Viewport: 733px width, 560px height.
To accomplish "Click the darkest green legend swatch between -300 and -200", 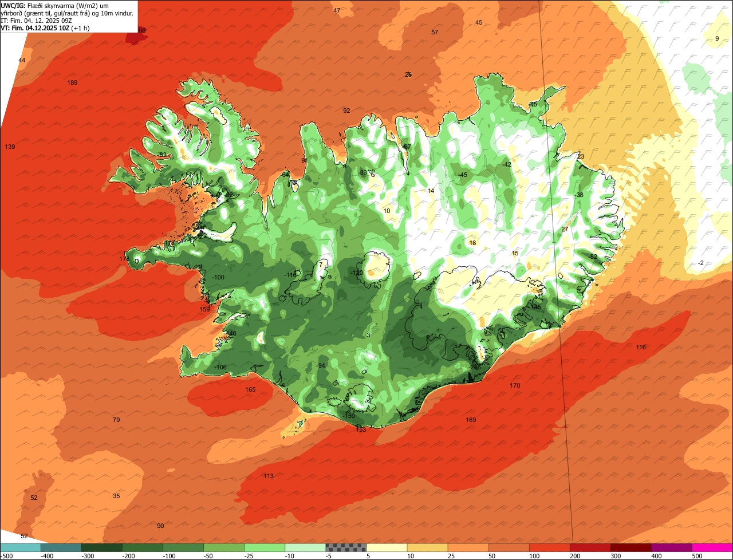I will (x=102, y=547).
